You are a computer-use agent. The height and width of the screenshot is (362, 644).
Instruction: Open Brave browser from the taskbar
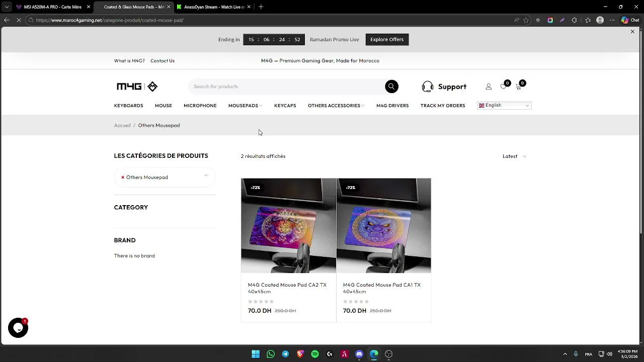[x=300, y=354]
